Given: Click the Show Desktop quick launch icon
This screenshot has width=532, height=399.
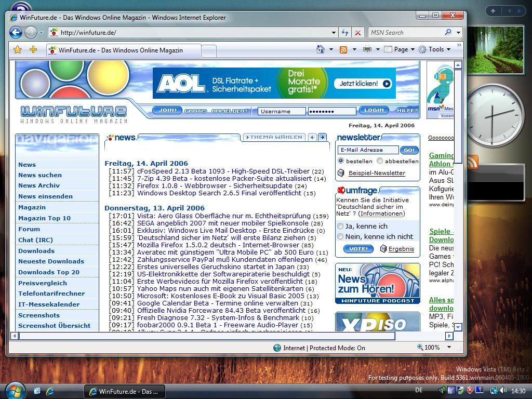Looking at the screenshot, I should pos(37,391).
